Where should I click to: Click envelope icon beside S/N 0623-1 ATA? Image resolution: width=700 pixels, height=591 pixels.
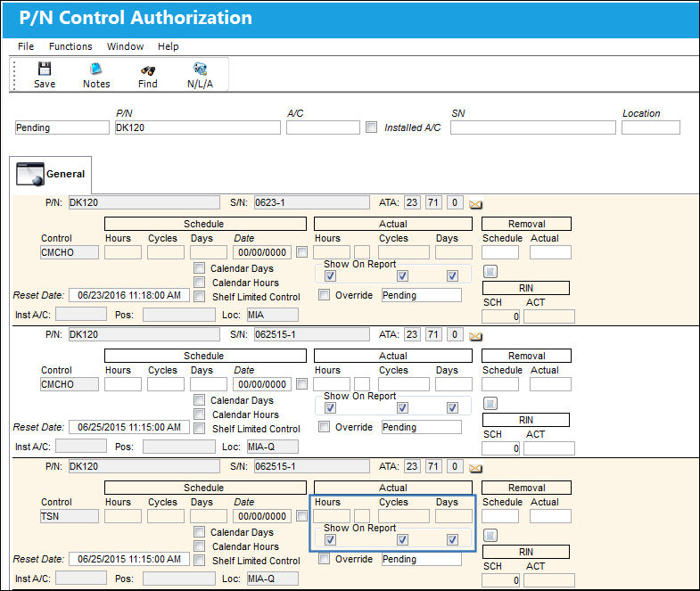475,204
